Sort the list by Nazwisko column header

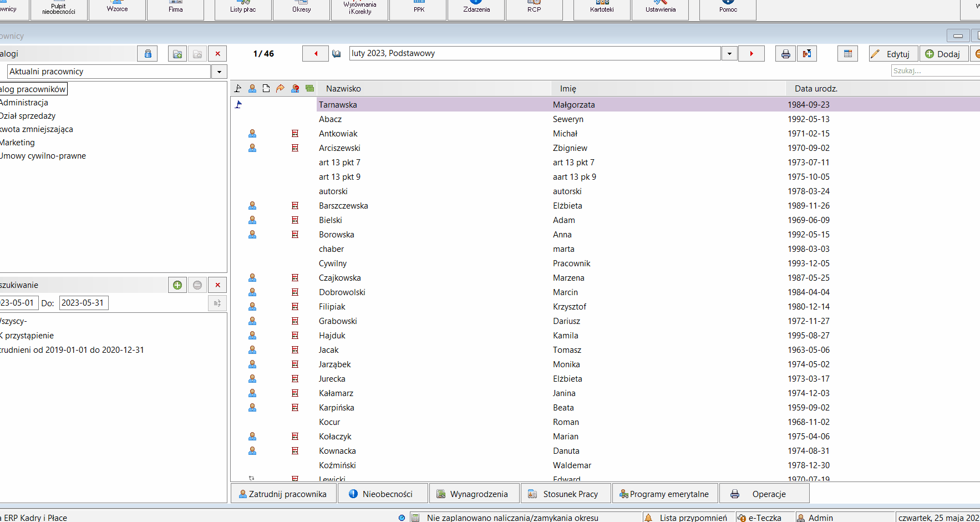[x=343, y=89]
